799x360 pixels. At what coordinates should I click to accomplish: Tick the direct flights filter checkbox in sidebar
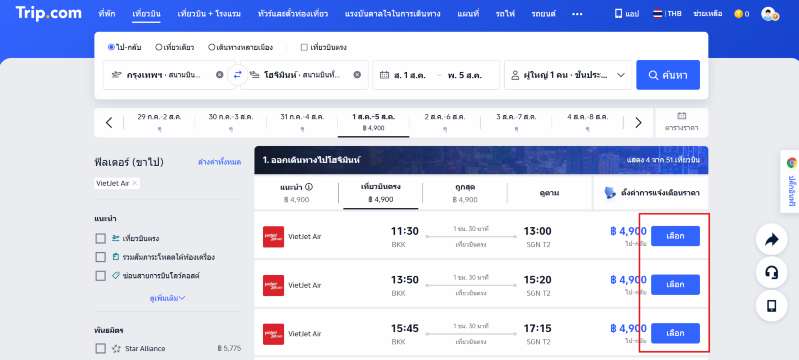tap(101, 238)
